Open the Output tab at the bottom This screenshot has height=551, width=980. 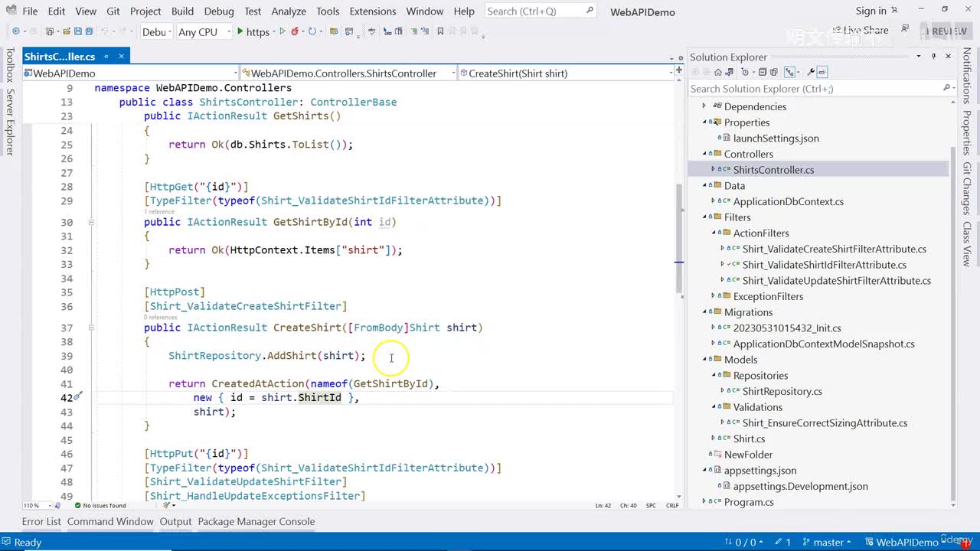(175, 521)
